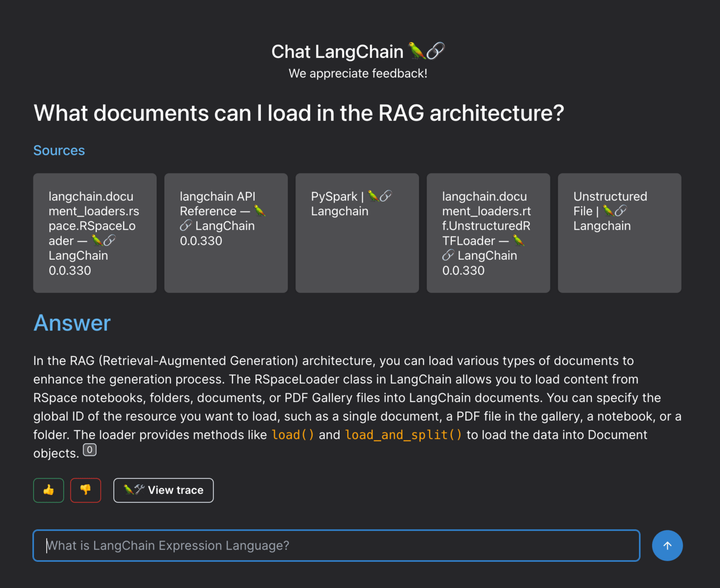
Task: Click the Answer heading
Action: coord(72,323)
